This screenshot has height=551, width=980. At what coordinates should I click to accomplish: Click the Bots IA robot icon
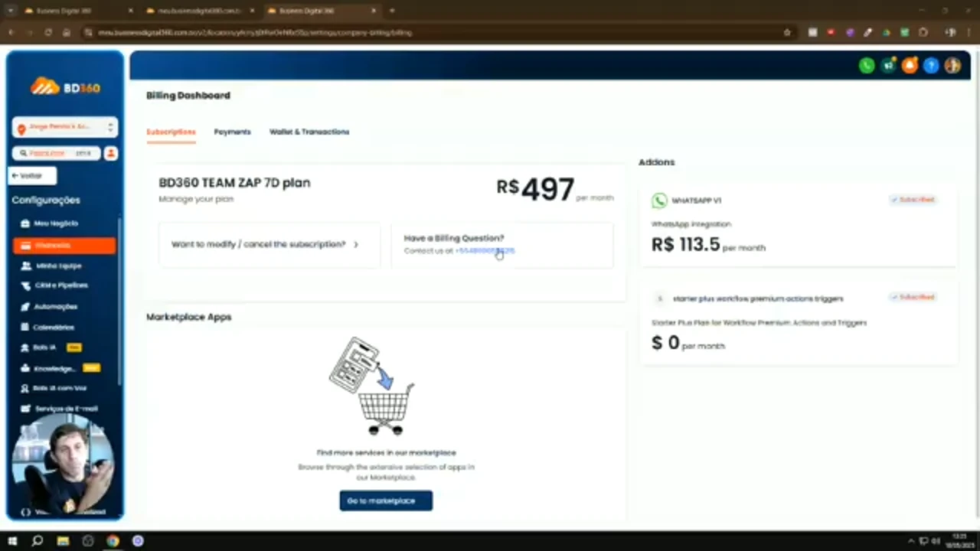click(26, 347)
